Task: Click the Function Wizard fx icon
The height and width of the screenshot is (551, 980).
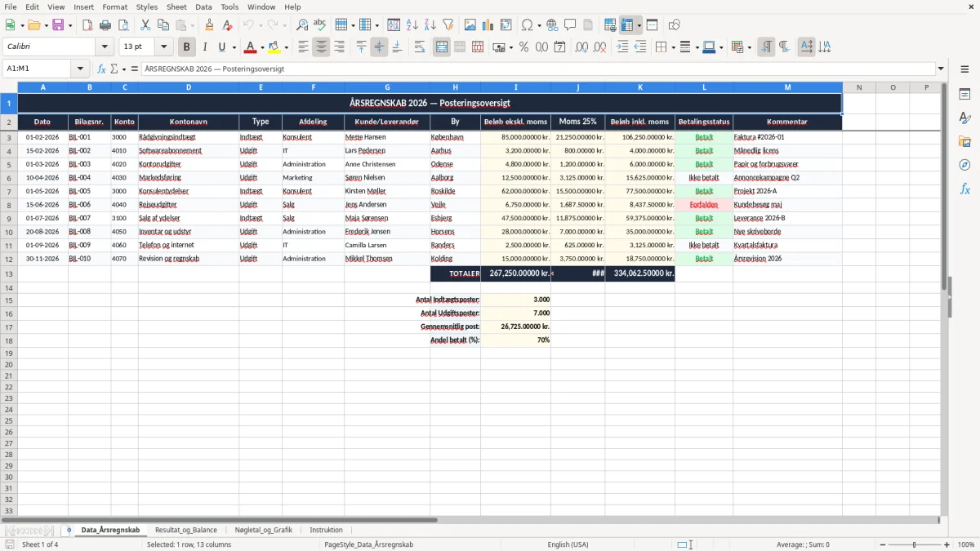Action: [102, 69]
